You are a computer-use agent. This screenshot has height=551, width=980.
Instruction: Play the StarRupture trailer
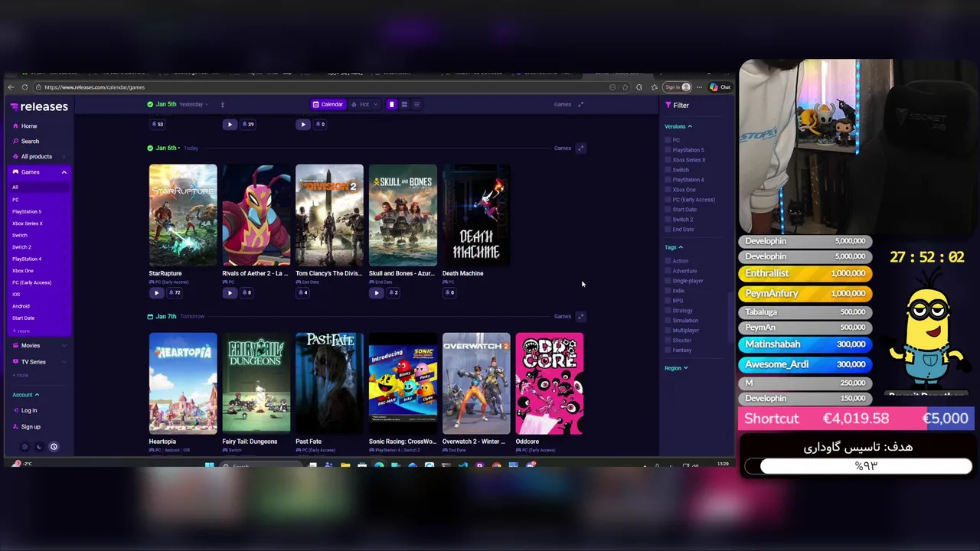tap(156, 292)
